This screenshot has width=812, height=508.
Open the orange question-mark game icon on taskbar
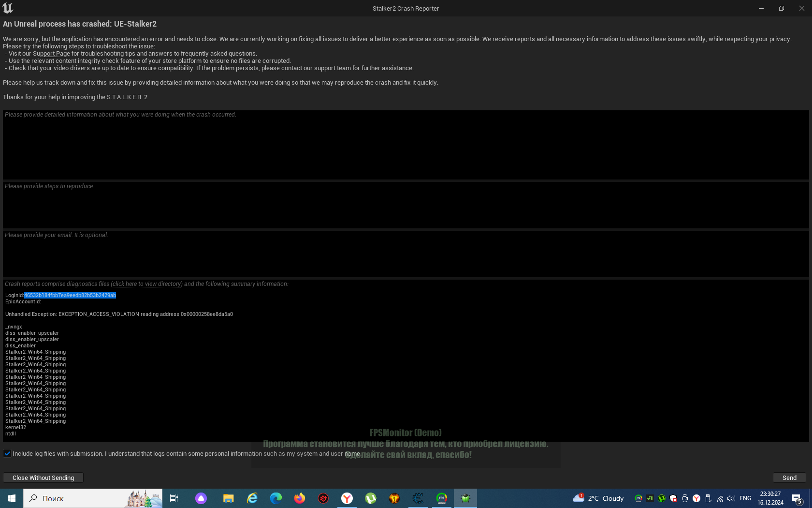point(394,498)
